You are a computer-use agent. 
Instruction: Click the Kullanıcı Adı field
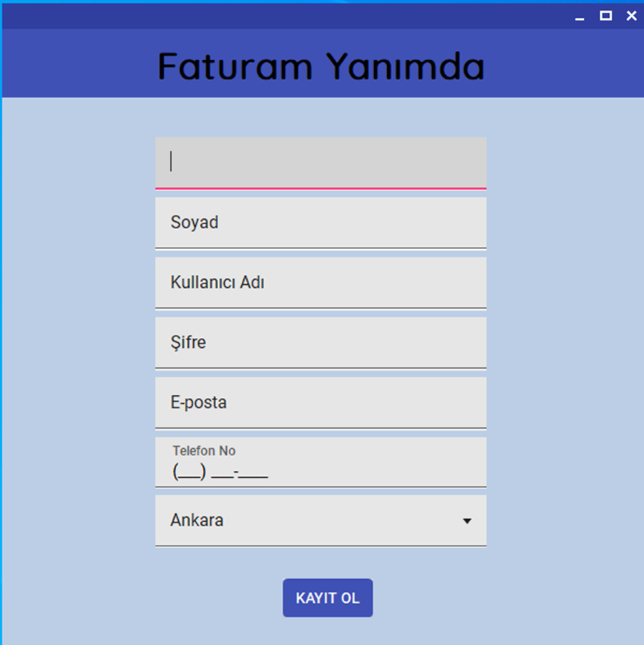tap(321, 282)
